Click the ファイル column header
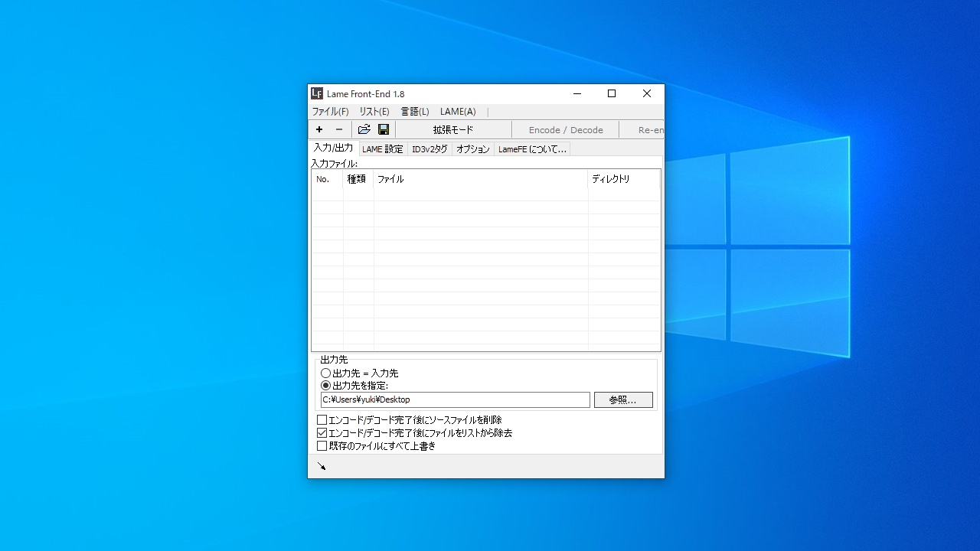 click(481, 179)
